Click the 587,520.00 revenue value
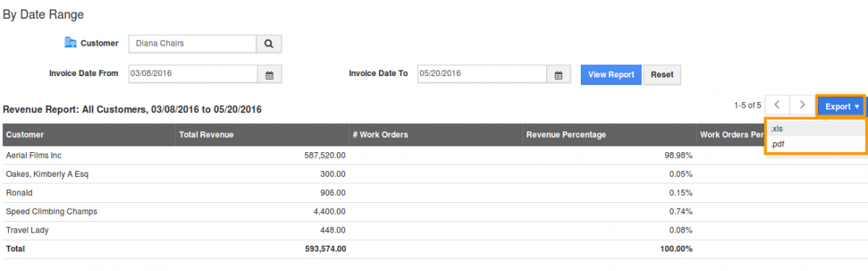The height and width of the screenshot is (271, 868). (x=325, y=155)
